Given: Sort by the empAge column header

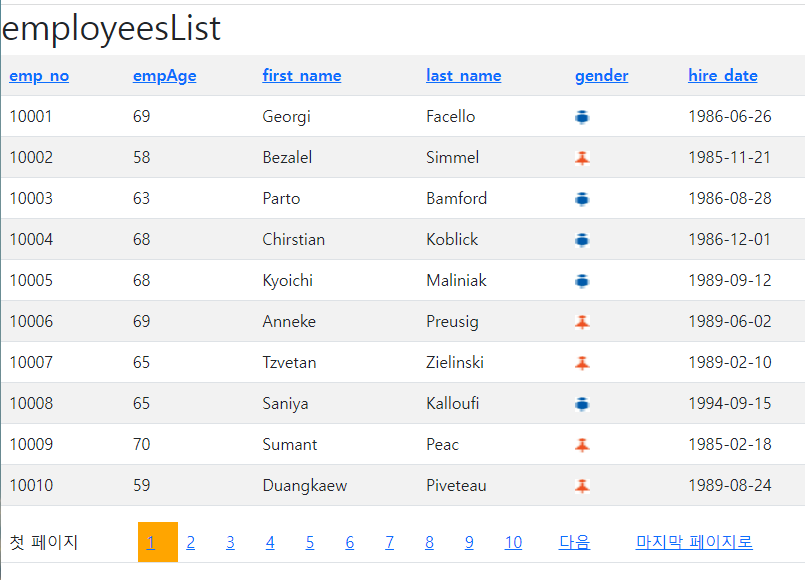Looking at the screenshot, I should click(165, 76).
